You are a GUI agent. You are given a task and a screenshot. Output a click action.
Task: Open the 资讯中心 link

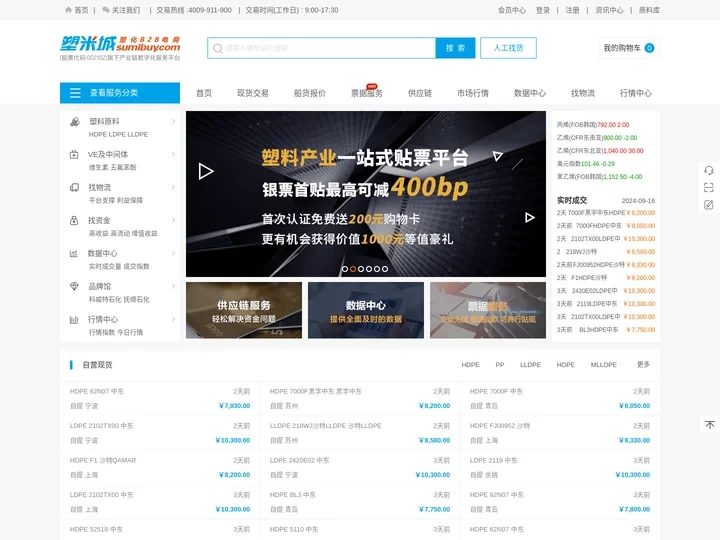609,10
